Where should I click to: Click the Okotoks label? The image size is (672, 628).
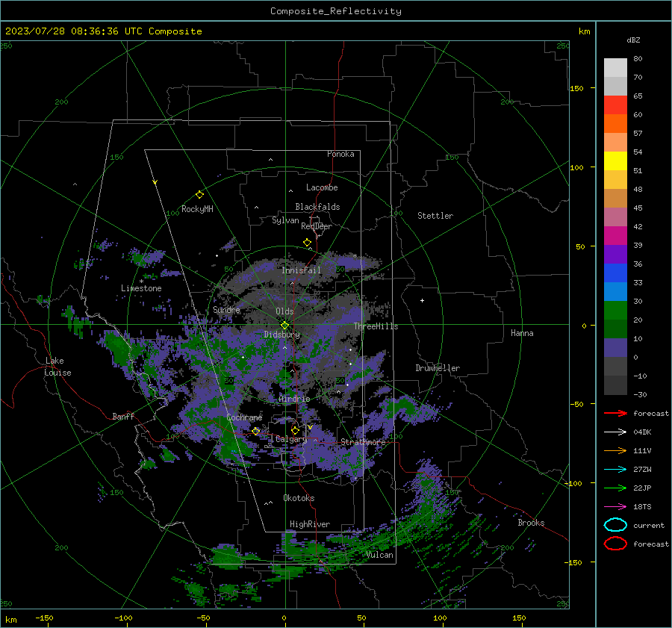[299, 498]
